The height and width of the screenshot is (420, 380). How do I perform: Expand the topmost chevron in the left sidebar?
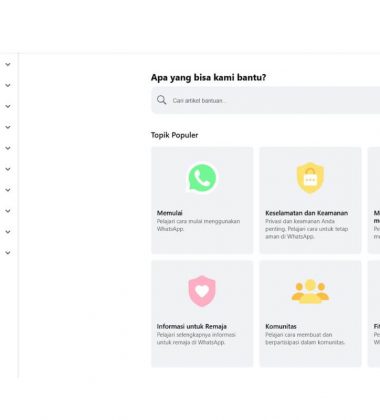tap(8, 64)
